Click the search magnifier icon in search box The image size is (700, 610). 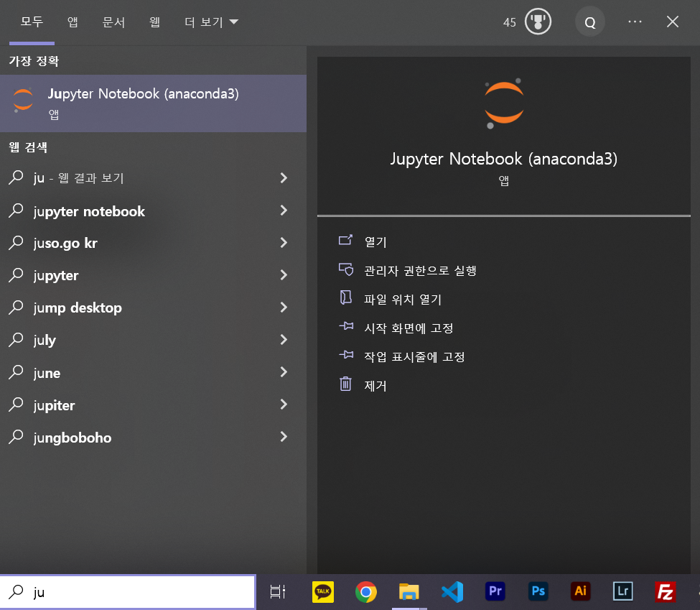(x=16, y=591)
